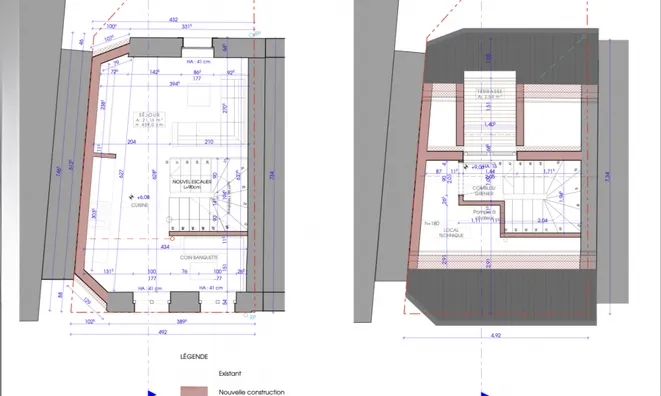Click the 238 vertical dimension

pyautogui.click(x=103, y=105)
